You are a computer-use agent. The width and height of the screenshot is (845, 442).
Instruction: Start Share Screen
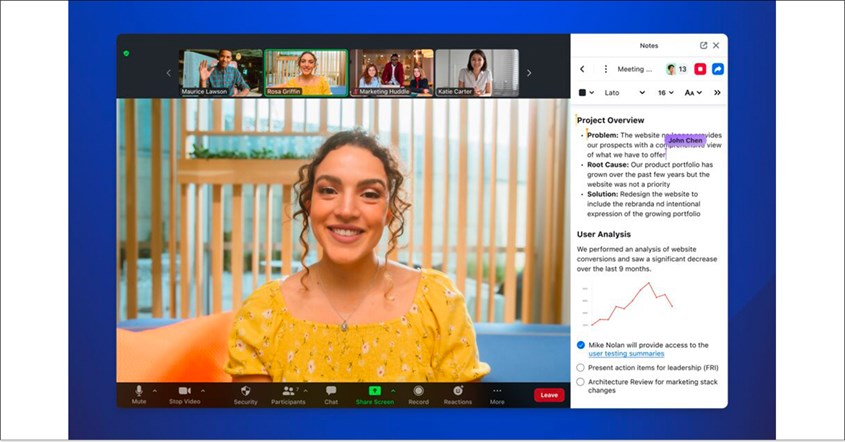click(x=375, y=395)
